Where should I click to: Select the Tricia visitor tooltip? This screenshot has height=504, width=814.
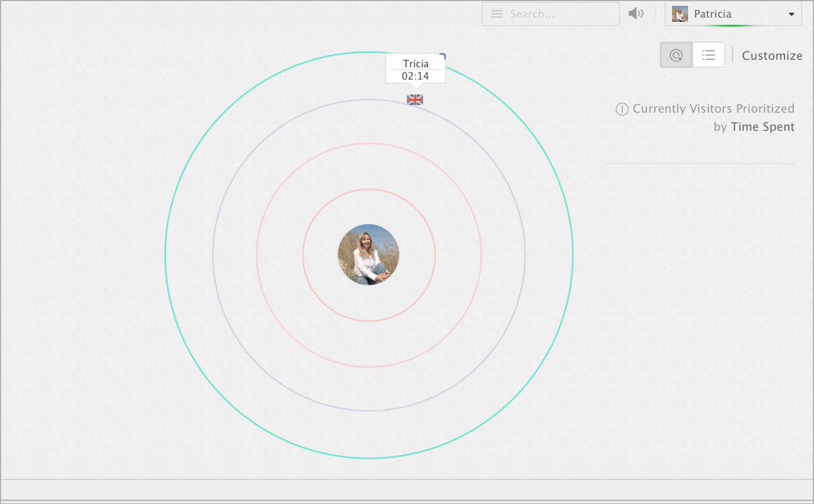pos(416,69)
